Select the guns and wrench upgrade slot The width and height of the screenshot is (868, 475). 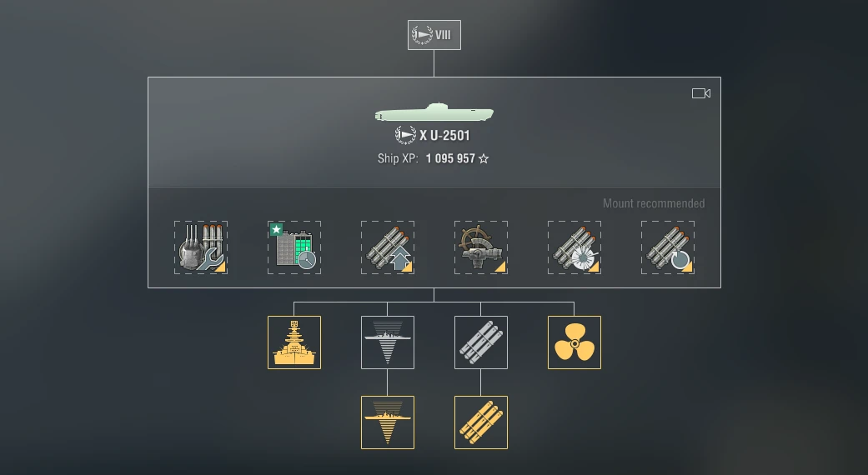point(201,247)
